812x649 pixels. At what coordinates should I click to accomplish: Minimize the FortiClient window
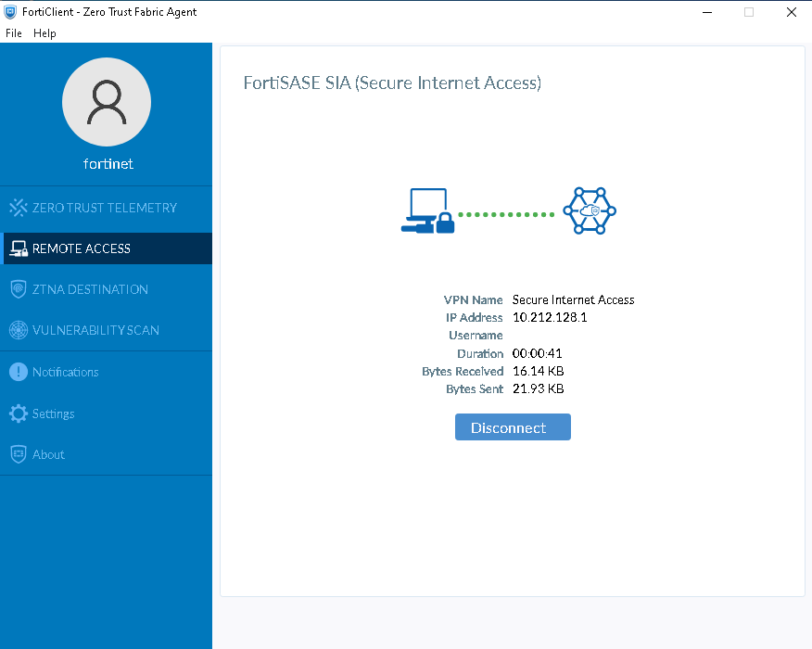tap(707, 12)
